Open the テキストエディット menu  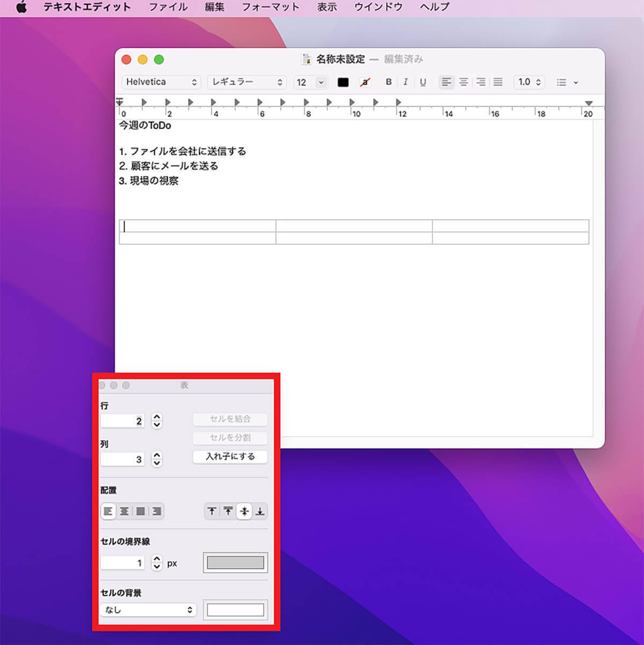pyautogui.click(x=87, y=8)
